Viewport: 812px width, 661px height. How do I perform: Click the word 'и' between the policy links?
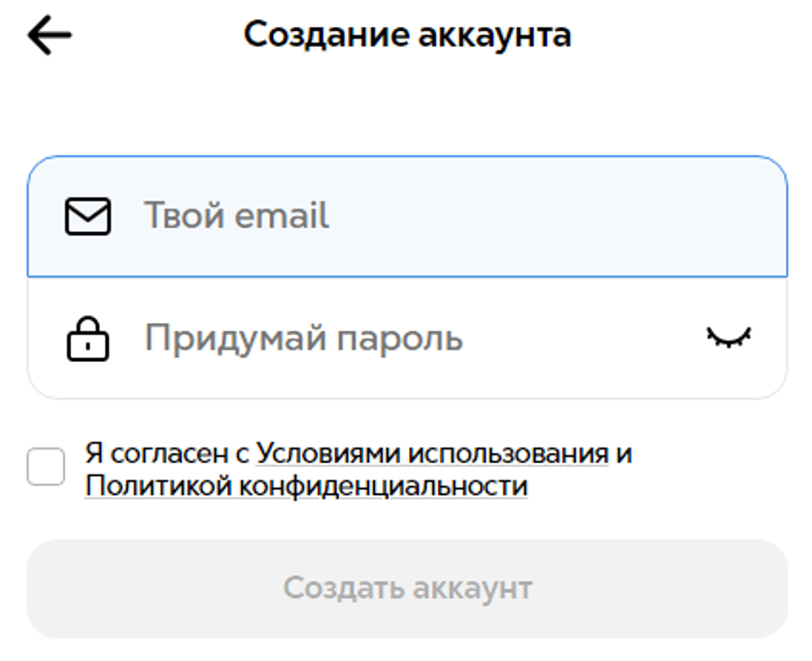624,454
